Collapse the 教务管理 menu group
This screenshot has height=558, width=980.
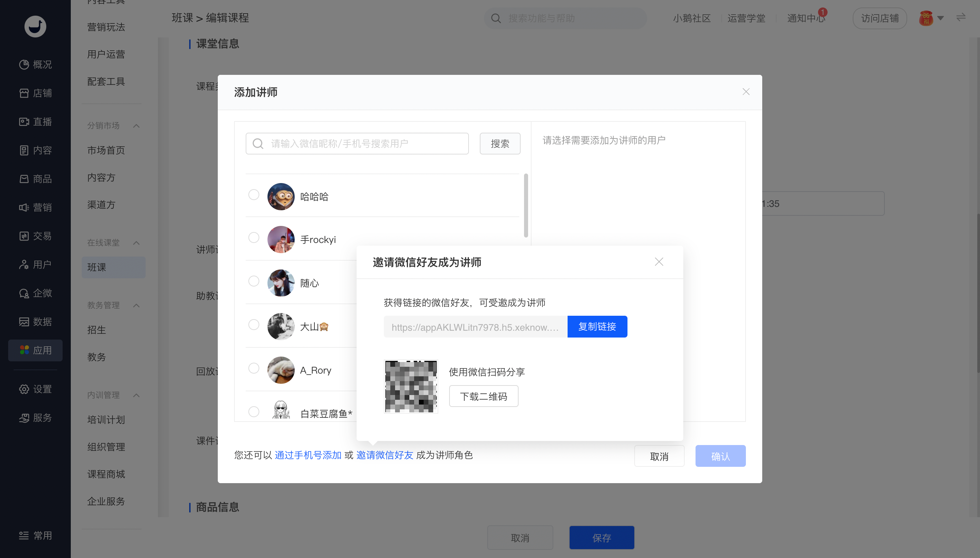(136, 306)
